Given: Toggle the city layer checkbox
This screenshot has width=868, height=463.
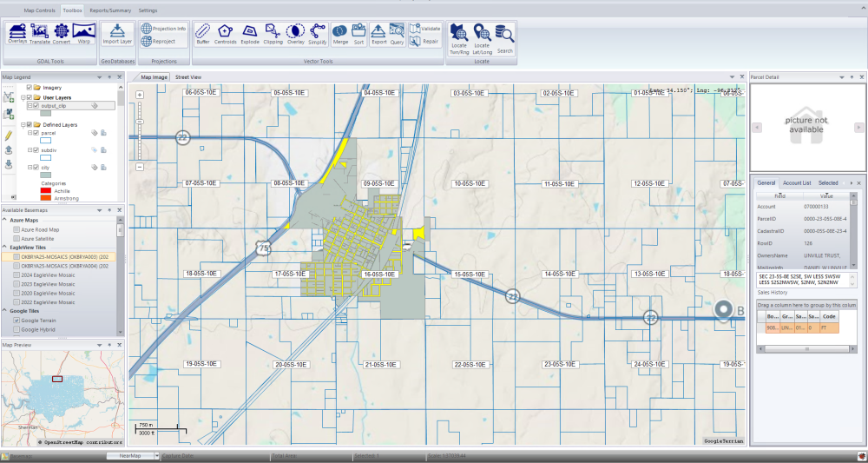Looking at the screenshot, I should 36,168.
